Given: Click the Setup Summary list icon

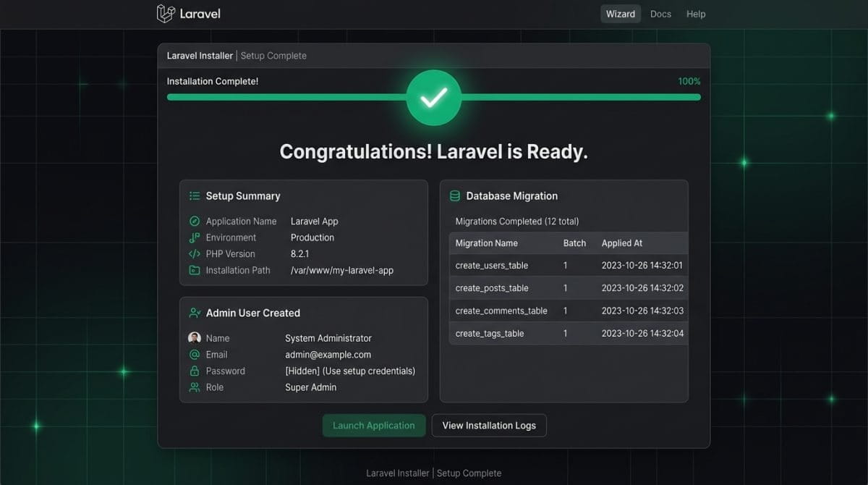Looking at the screenshot, I should [195, 196].
